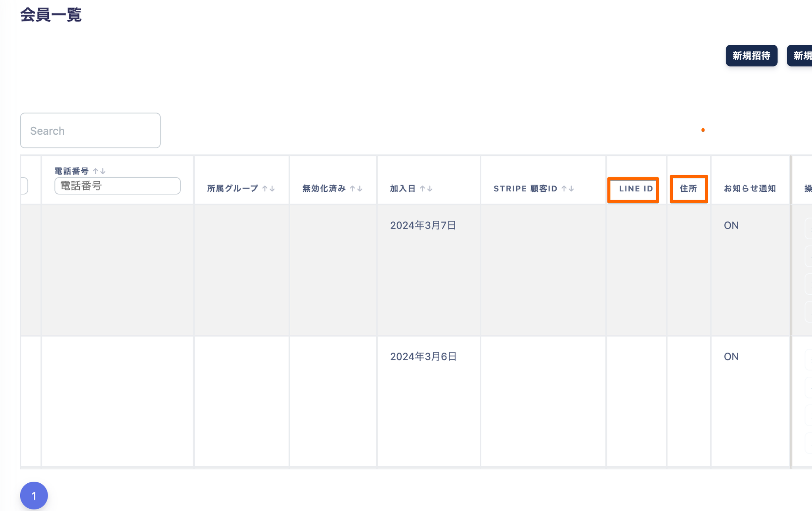The image size is (812, 511).
Task: Focus the Search text field
Action: pyautogui.click(x=90, y=131)
